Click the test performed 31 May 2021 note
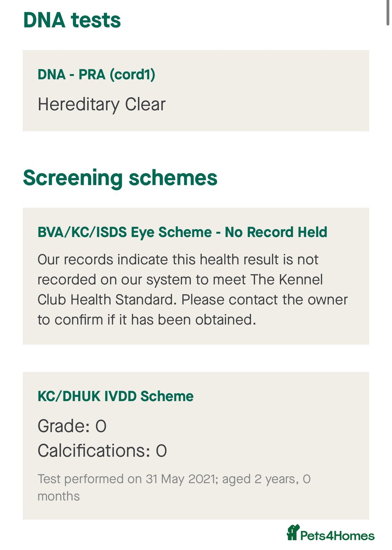 coord(174,488)
